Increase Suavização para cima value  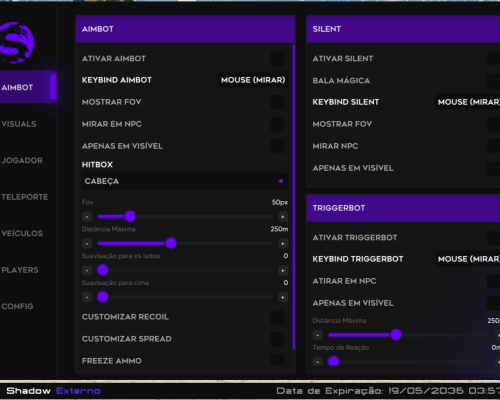tap(283, 297)
